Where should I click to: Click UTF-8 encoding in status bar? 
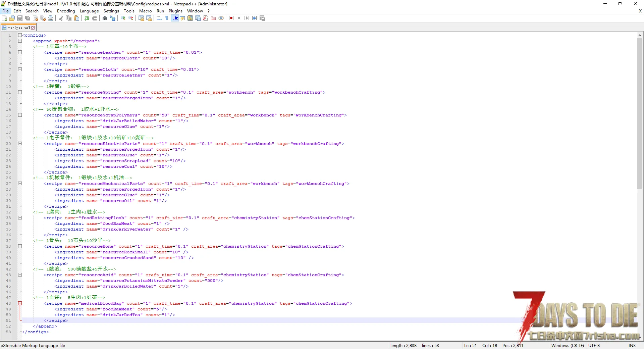(594, 345)
